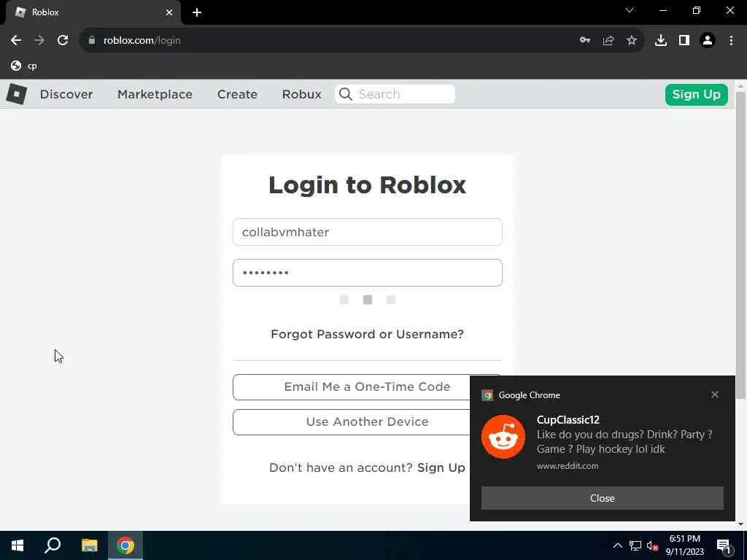This screenshot has width=747, height=560.
Task: Open the taskbar clock showing 6:51 PM
Action: (x=684, y=545)
